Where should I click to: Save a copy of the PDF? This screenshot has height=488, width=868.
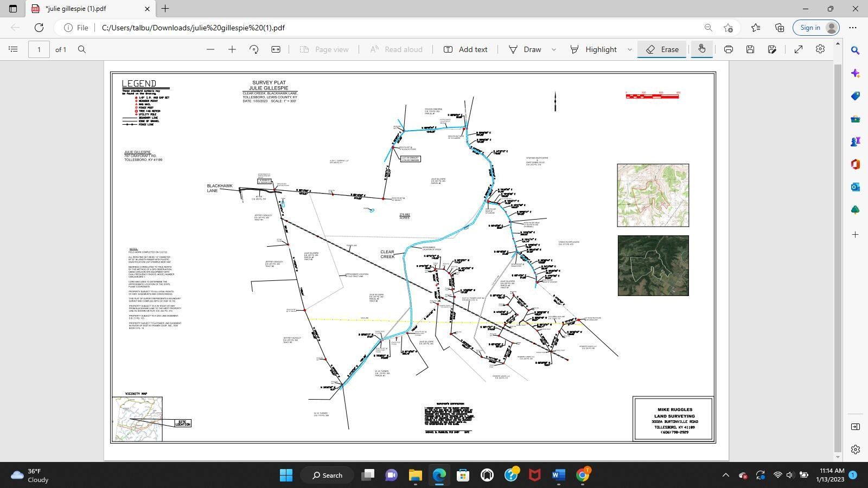[773, 49]
